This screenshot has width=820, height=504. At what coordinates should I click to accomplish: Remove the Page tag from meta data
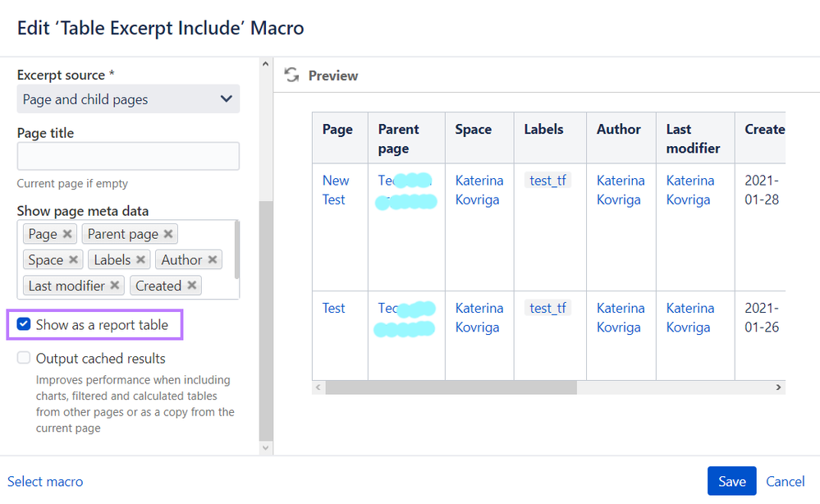pyautogui.click(x=67, y=234)
